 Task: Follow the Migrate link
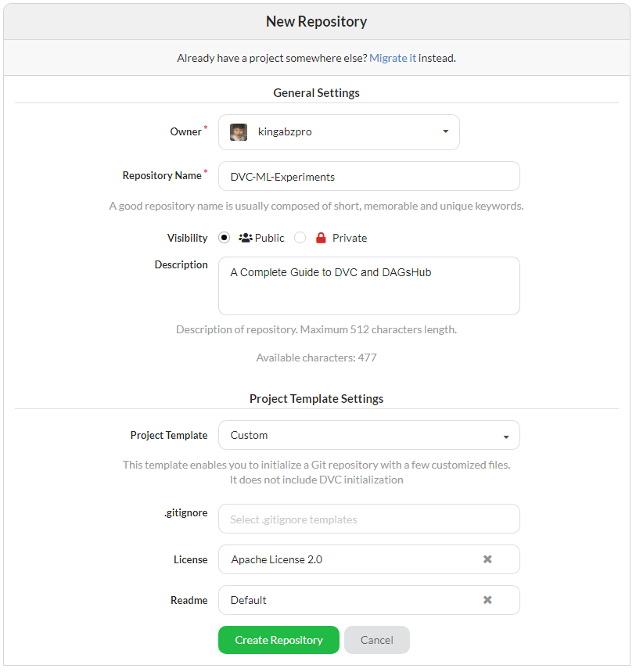tap(388, 58)
